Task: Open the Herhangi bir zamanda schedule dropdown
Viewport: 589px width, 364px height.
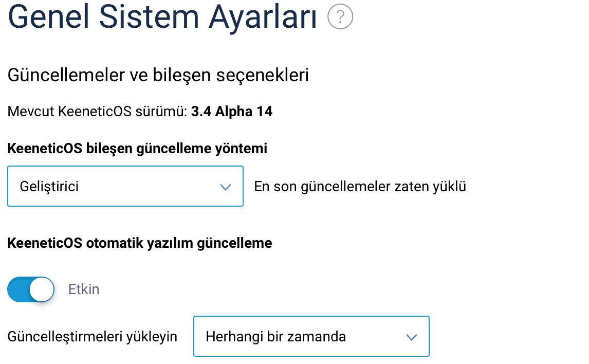Action: coord(311,336)
